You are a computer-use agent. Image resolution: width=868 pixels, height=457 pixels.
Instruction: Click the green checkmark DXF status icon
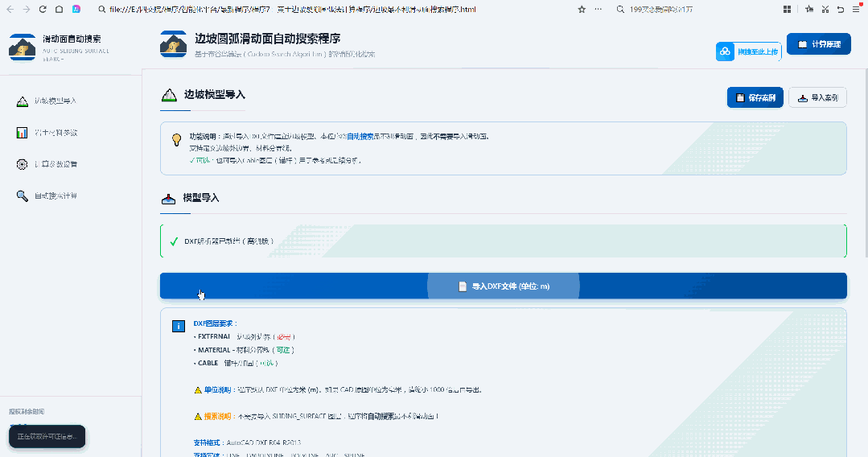tap(174, 241)
